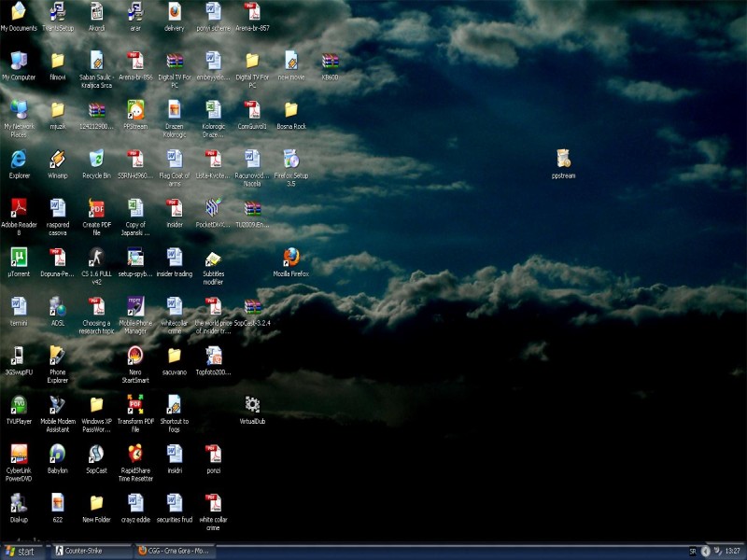Open the SopCast application icon
Viewport: 747px width, 560px height.
[96, 454]
